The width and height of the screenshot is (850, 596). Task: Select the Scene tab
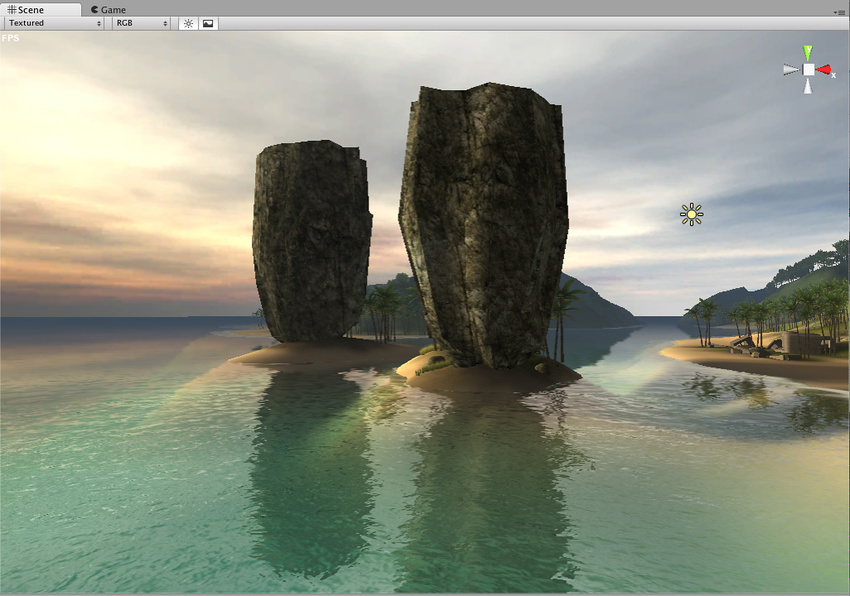25,9
